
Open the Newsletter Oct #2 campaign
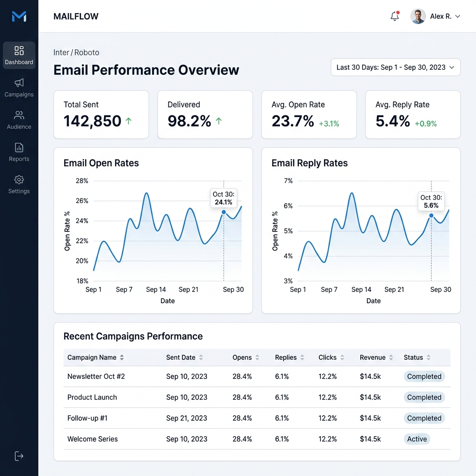tap(96, 377)
